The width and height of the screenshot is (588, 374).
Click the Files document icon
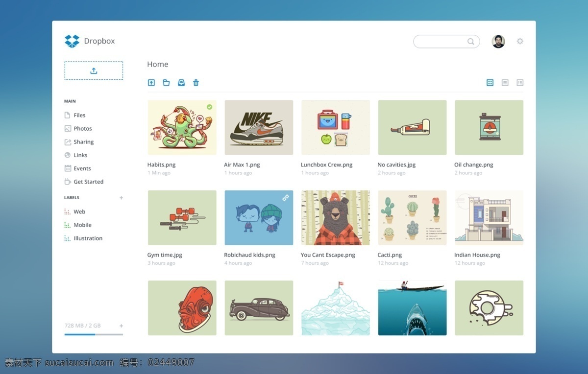[68, 115]
